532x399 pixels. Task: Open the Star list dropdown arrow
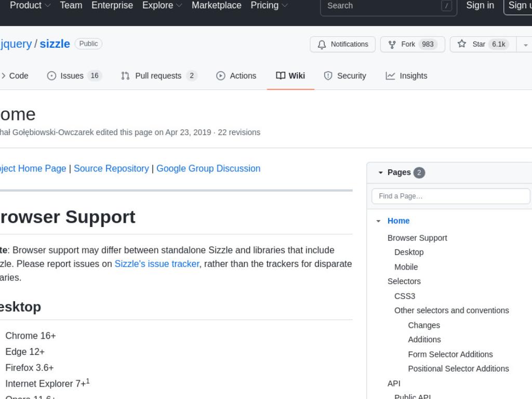click(525, 45)
